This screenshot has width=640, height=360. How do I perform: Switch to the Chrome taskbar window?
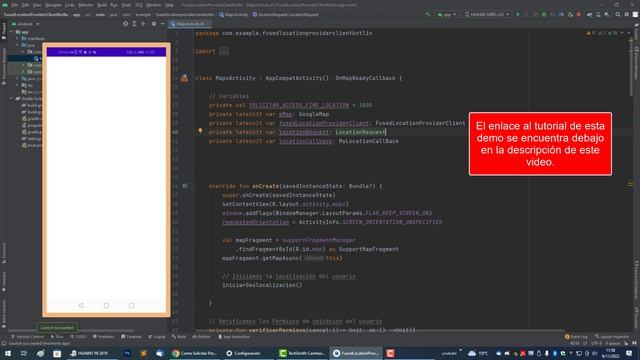click(x=194, y=353)
